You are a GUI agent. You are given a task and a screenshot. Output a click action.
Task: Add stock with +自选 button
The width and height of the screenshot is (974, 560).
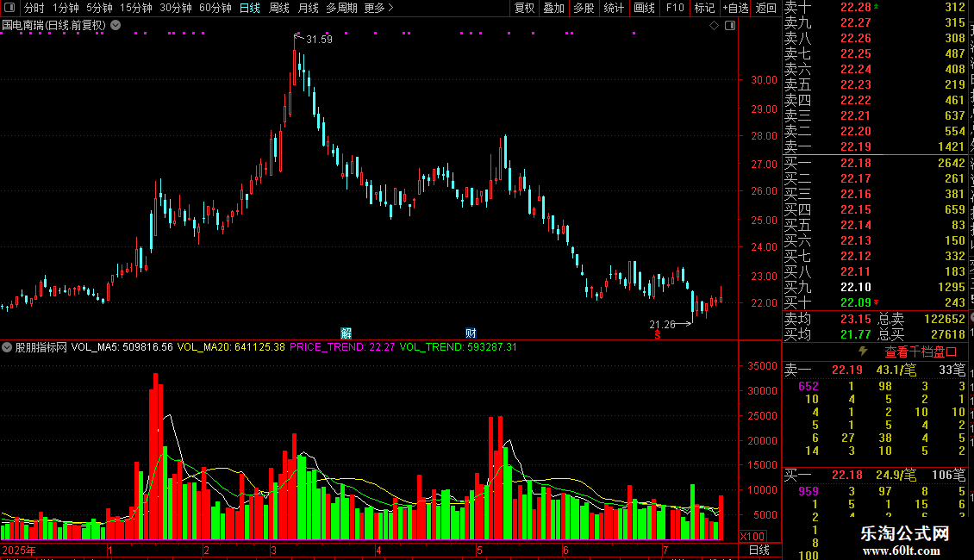(x=736, y=8)
